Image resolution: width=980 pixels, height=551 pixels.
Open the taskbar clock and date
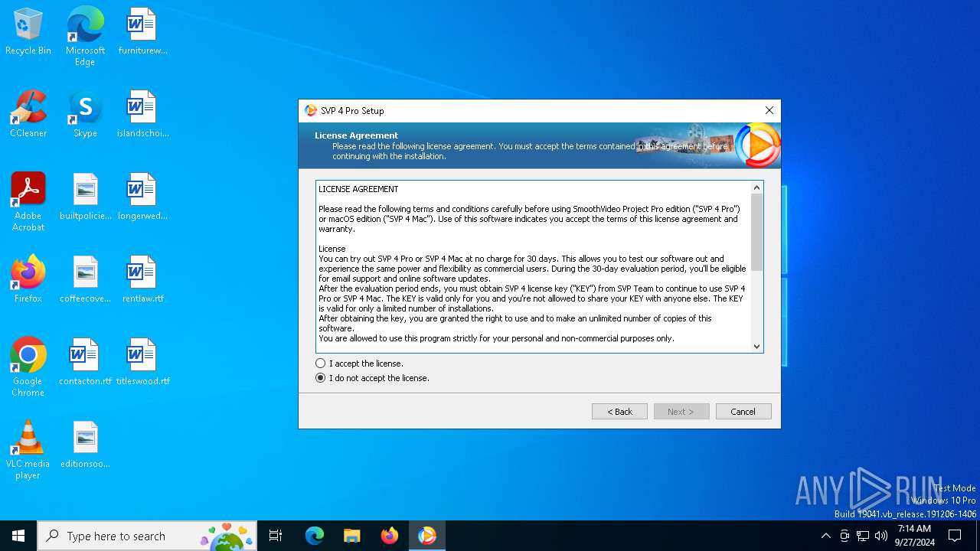915,536
